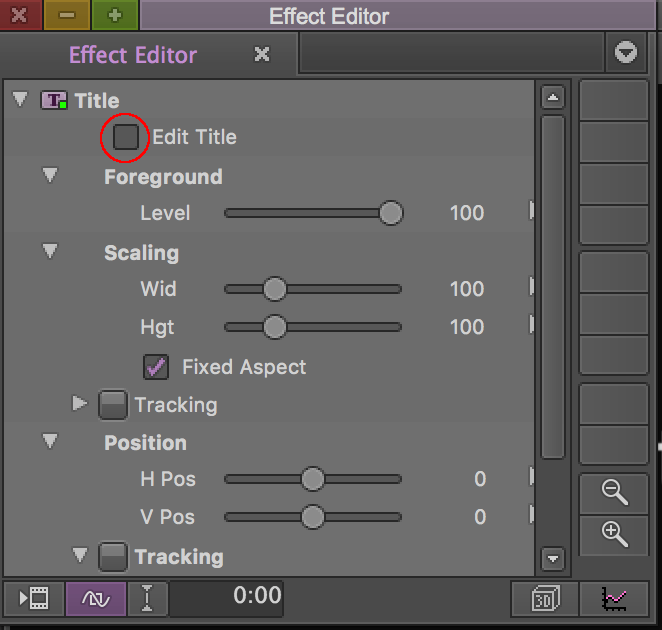Select the purple waveform button

click(x=96, y=598)
